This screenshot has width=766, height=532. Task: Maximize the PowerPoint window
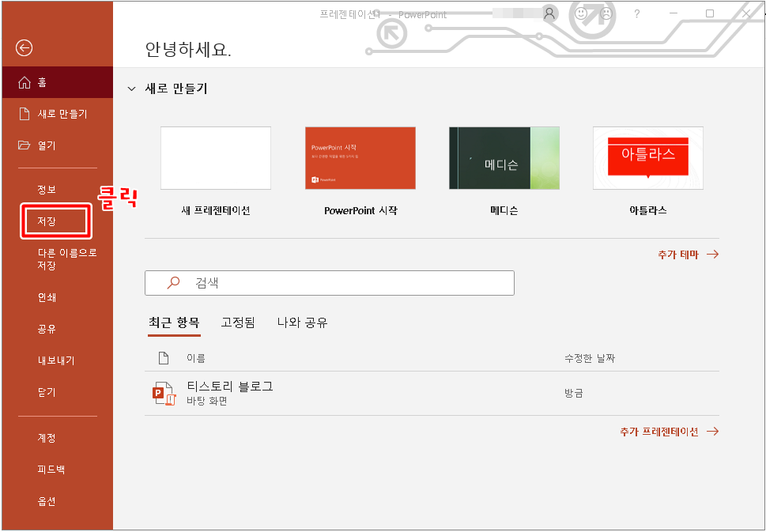(x=710, y=13)
